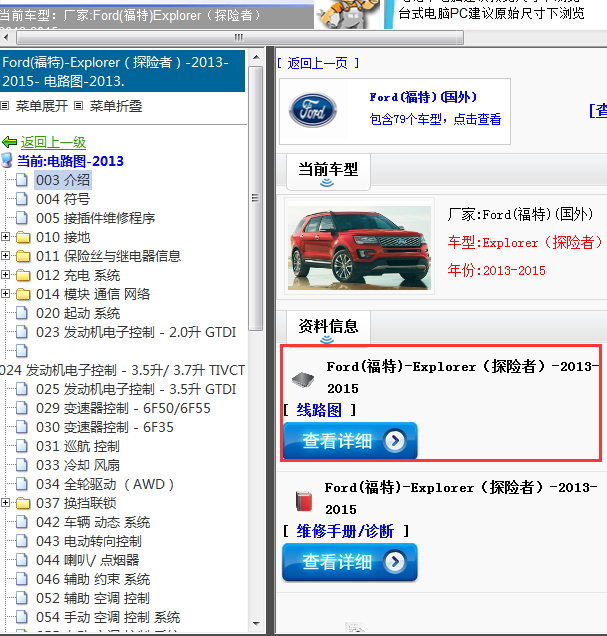This screenshot has width=607, height=636.
Task: Open 029 变速器控制 - 6F50/6F55 item
Action: (x=123, y=408)
